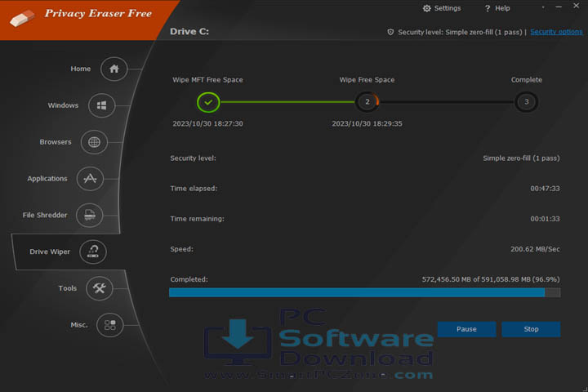The width and height of the screenshot is (588, 392).
Task: Open the File Shredder section label
Action: (45, 216)
